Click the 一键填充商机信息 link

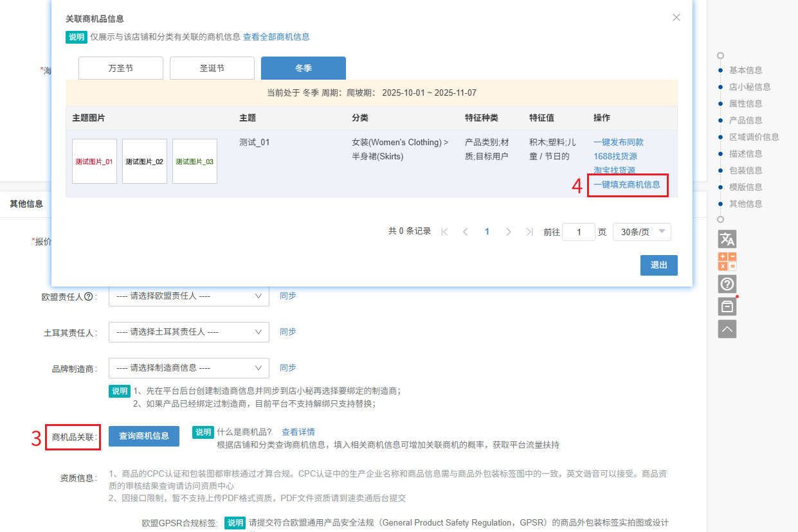tap(627, 184)
